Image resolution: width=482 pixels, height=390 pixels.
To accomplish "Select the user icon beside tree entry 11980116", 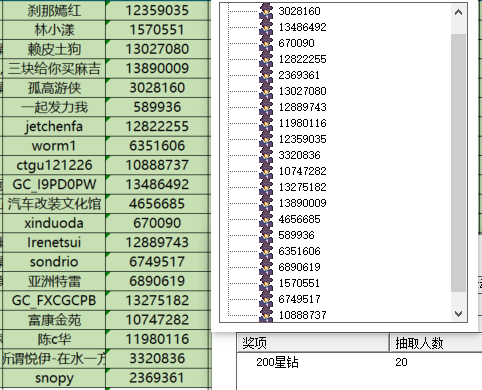I will pyautogui.click(x=266, y=123).
